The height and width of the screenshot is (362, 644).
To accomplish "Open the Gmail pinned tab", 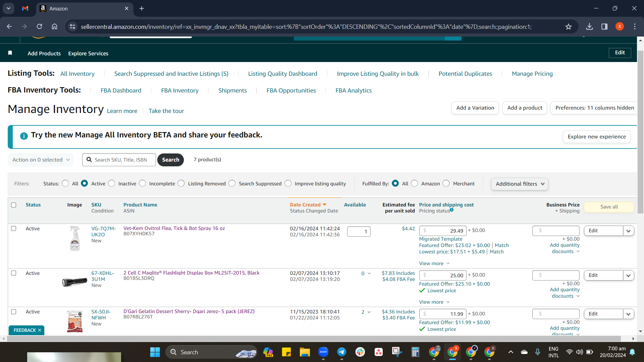I will tap(25, 8).
